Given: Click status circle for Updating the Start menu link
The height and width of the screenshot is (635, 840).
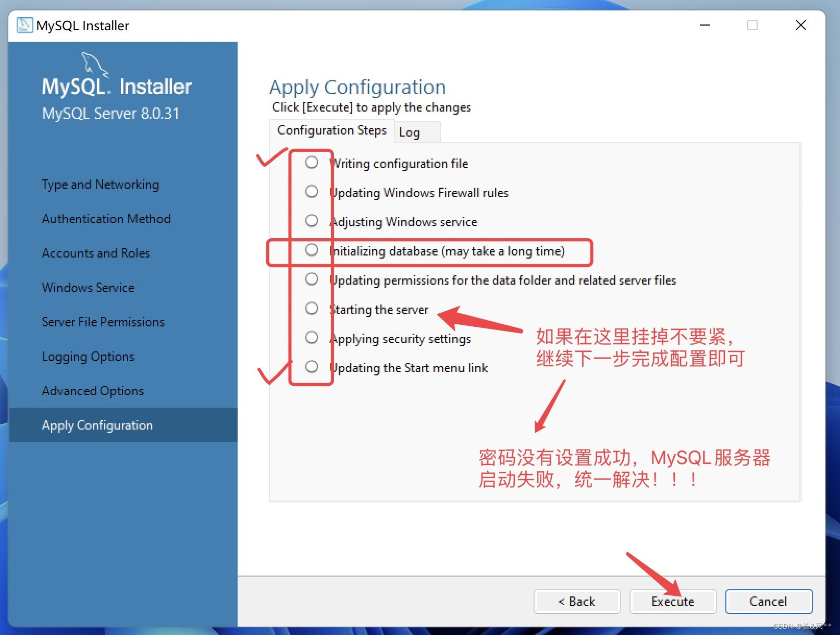Looking at the screenshot, I should tap(312, 367).
